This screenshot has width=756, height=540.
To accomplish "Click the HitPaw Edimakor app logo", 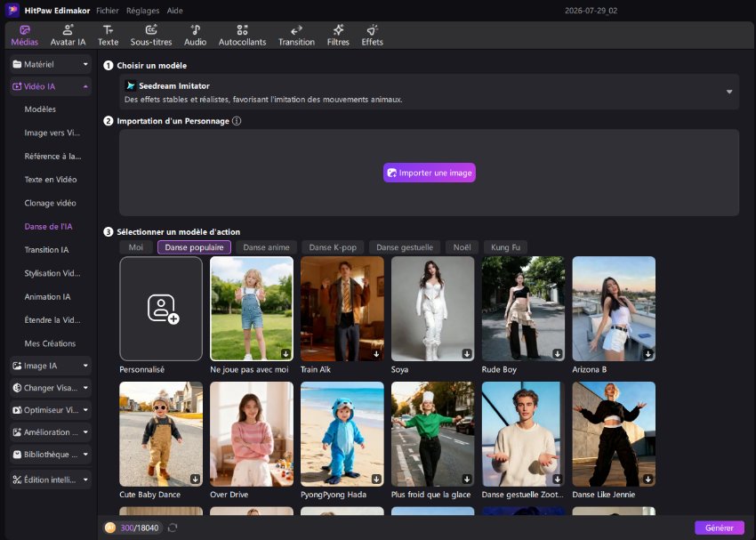I will tap(12, 10).
